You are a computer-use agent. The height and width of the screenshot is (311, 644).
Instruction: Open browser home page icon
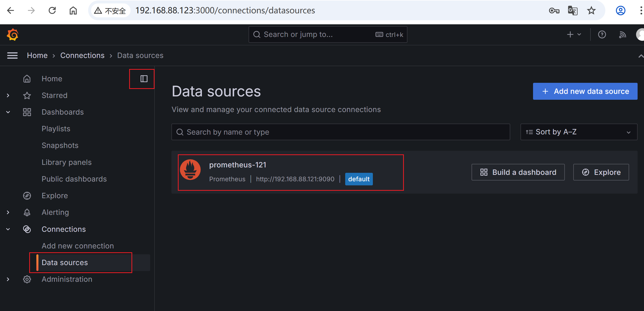[73, 11]
